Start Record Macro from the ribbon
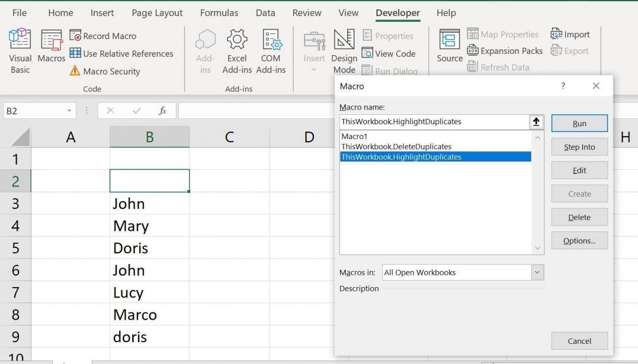Viewport: 638px width, 364px height. coord(103,36)
